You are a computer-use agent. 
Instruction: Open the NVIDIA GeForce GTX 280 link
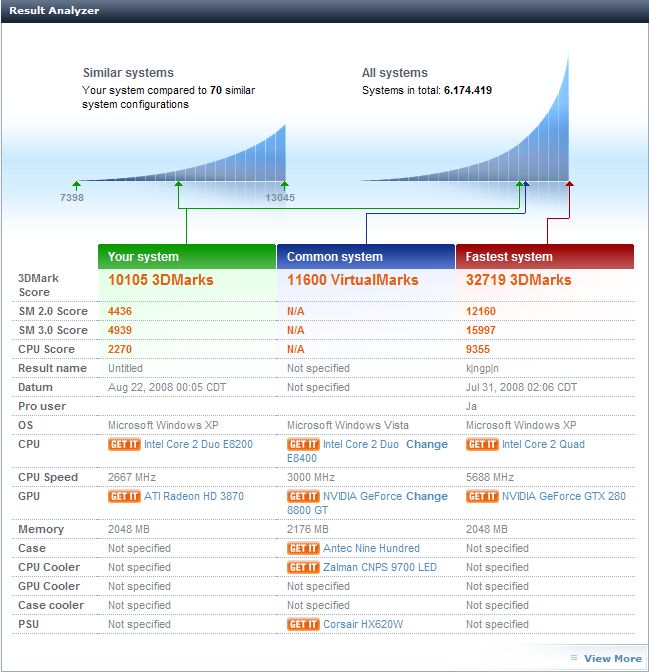564,496
